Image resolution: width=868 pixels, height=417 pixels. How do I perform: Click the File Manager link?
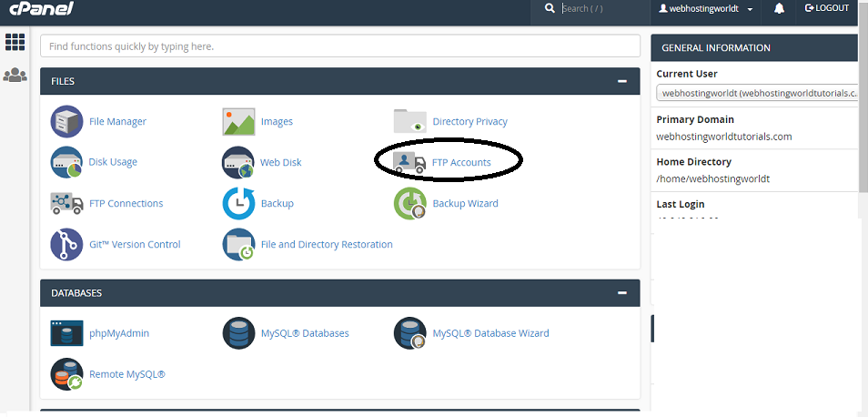[118, 121]
